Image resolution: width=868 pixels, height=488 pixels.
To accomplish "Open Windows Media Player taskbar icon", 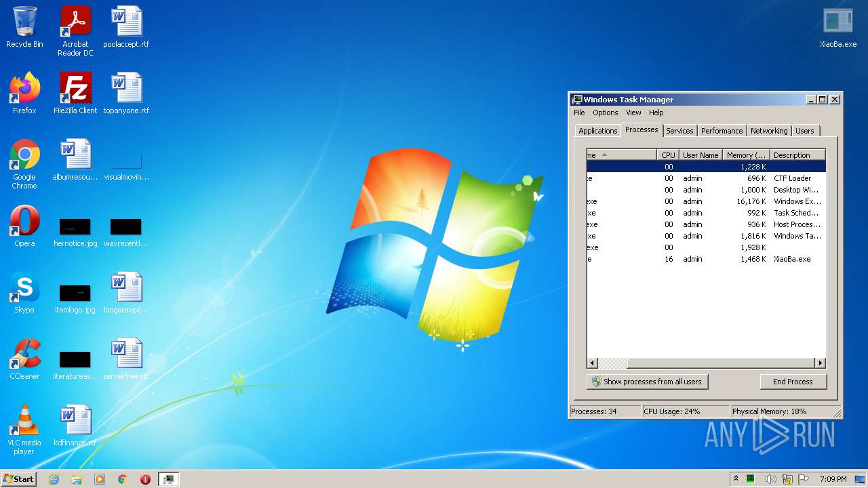I will (100, 479).
